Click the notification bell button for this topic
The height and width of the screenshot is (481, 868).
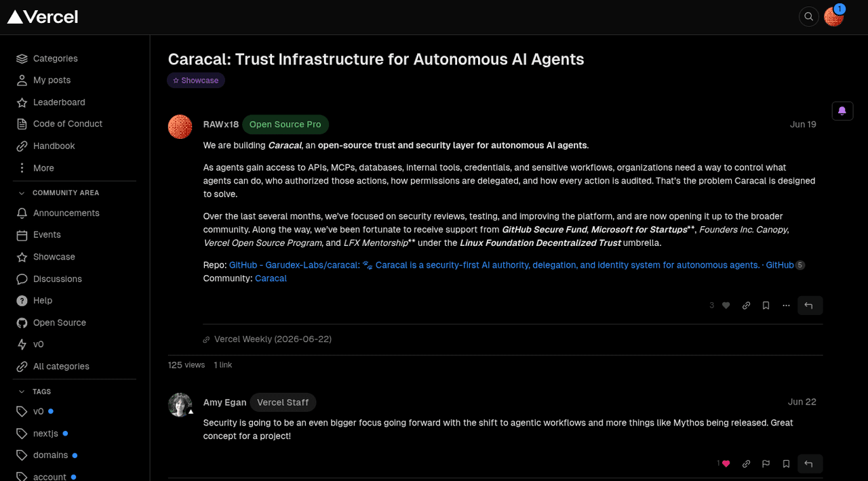coord(842,110)
